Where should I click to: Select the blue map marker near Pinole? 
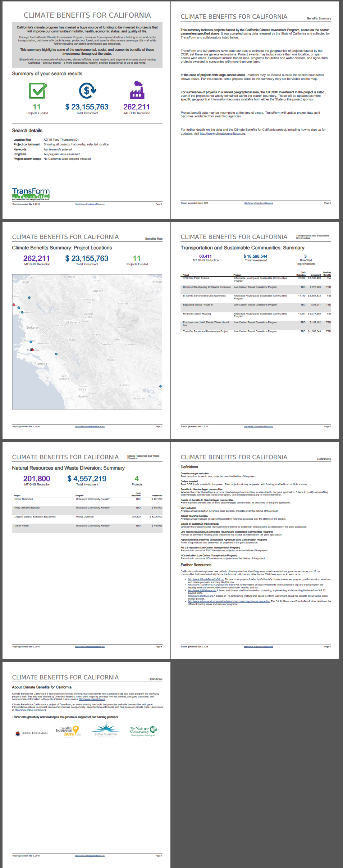[29, 298]
